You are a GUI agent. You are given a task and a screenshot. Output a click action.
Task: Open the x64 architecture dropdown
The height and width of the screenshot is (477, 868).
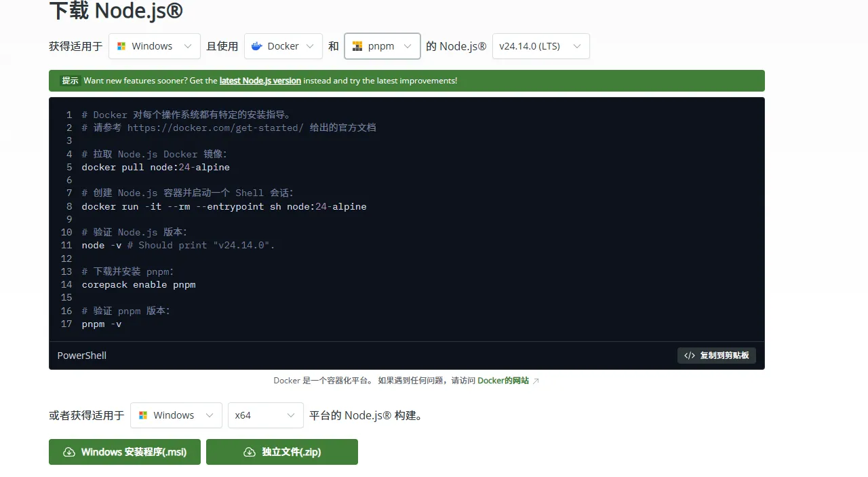point(265,415)
